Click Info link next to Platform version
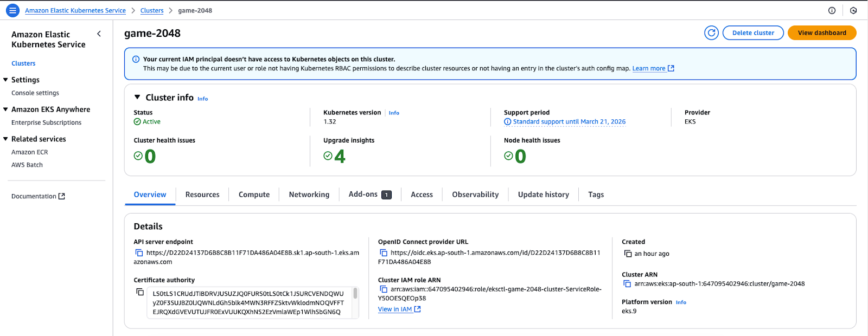Screen dimensions: 868x336 point(681,302)
